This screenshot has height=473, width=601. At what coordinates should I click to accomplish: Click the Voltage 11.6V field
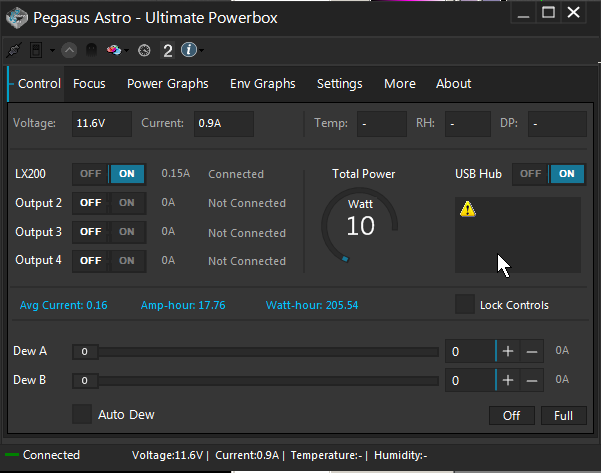tap(102, 123)
